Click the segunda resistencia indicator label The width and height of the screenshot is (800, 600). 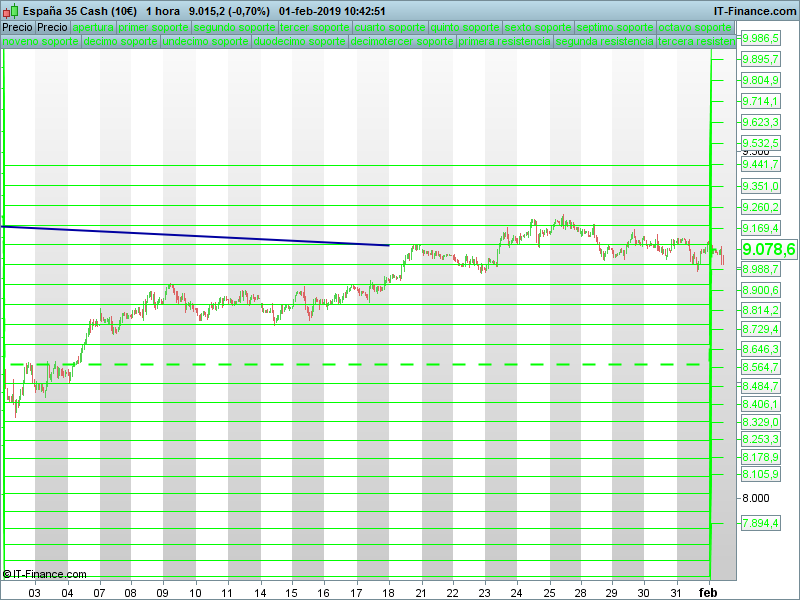pyautogui.click(x=604, y=43)
